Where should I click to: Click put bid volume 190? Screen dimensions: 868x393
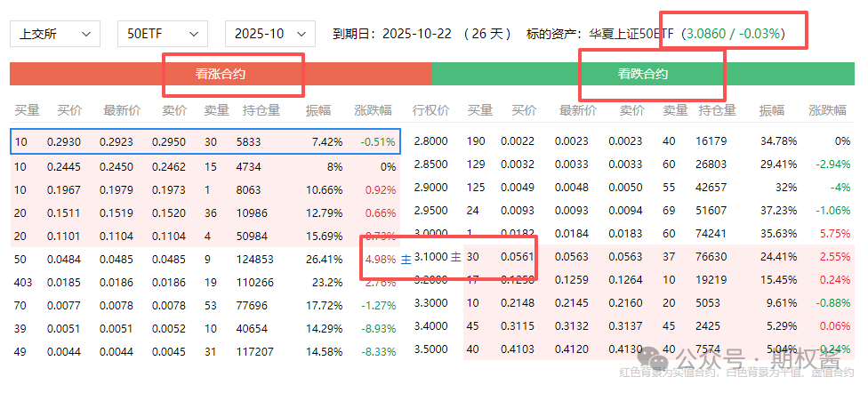[x=477, y=141]
